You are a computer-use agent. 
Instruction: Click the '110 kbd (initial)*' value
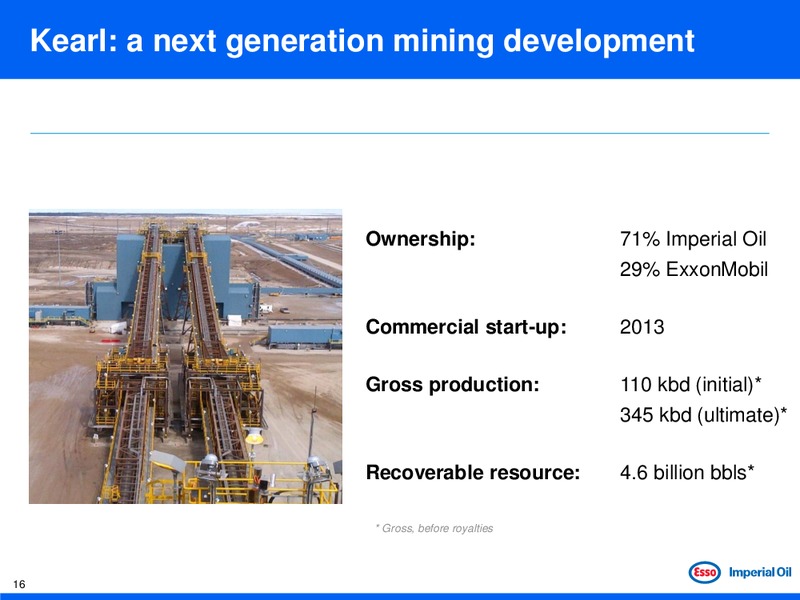691,384
